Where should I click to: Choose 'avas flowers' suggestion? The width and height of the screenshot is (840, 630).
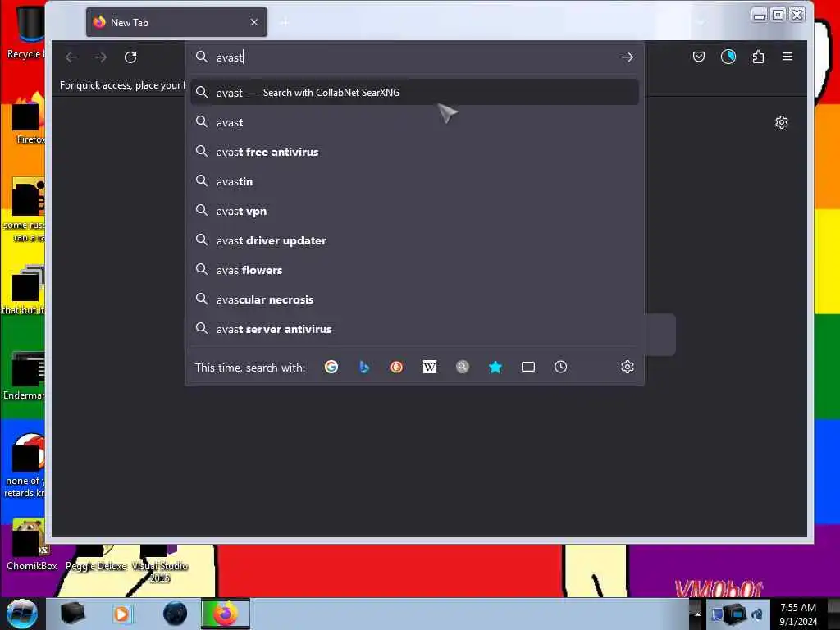[414, 270]
